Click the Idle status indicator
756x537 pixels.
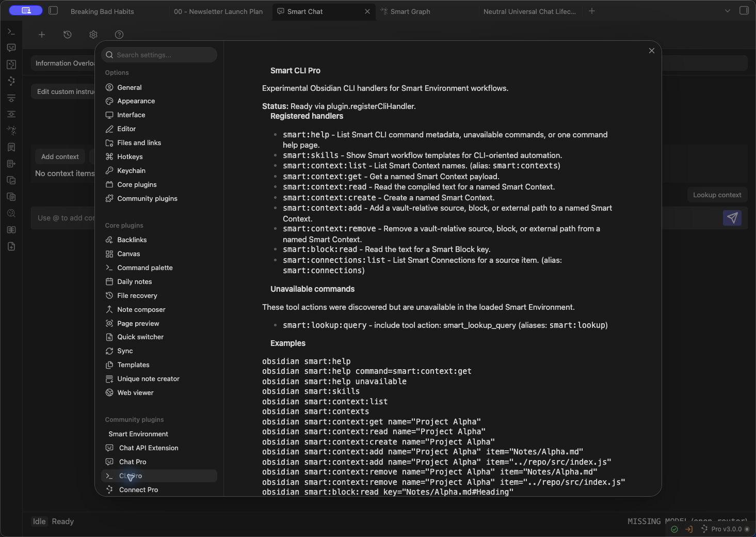[39, 522]
